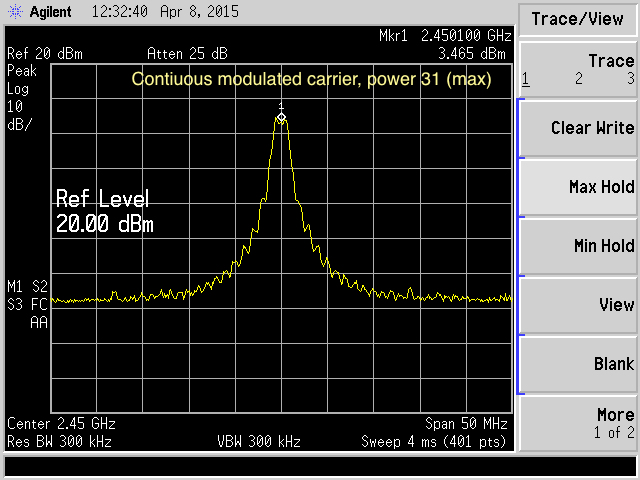Click the 3.465 dBm marker amplitude
The height and width of the screenshot is (480, 640).
472,54
